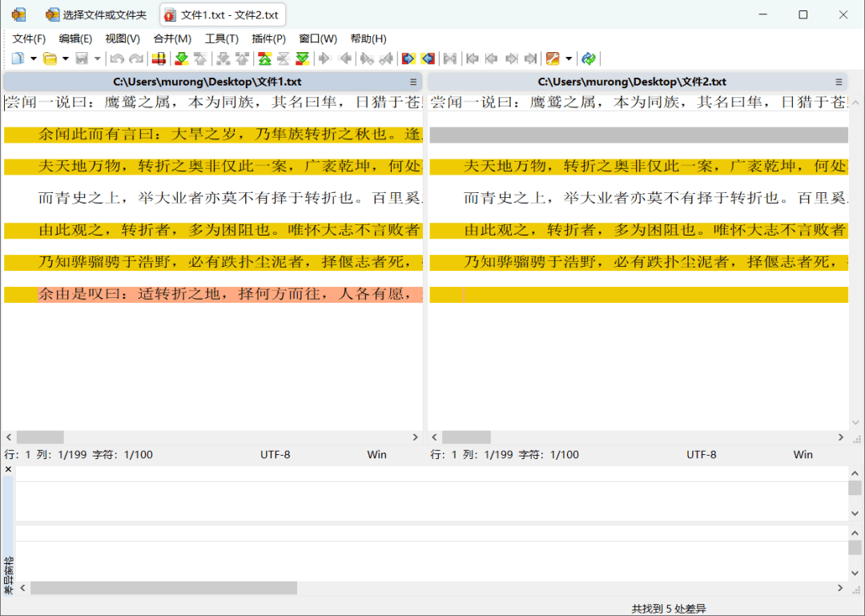Open the 帮助(H) menu

coord(368,38)
